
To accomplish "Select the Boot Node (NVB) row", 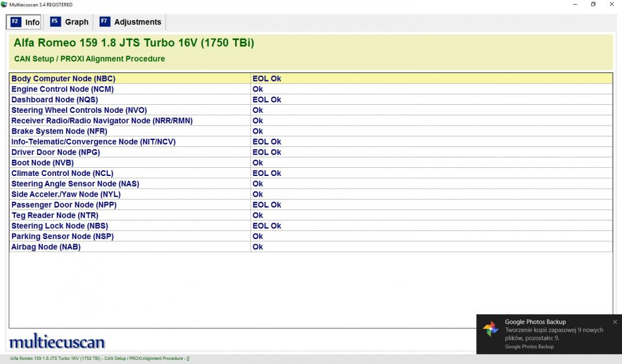I will (311, 163).
